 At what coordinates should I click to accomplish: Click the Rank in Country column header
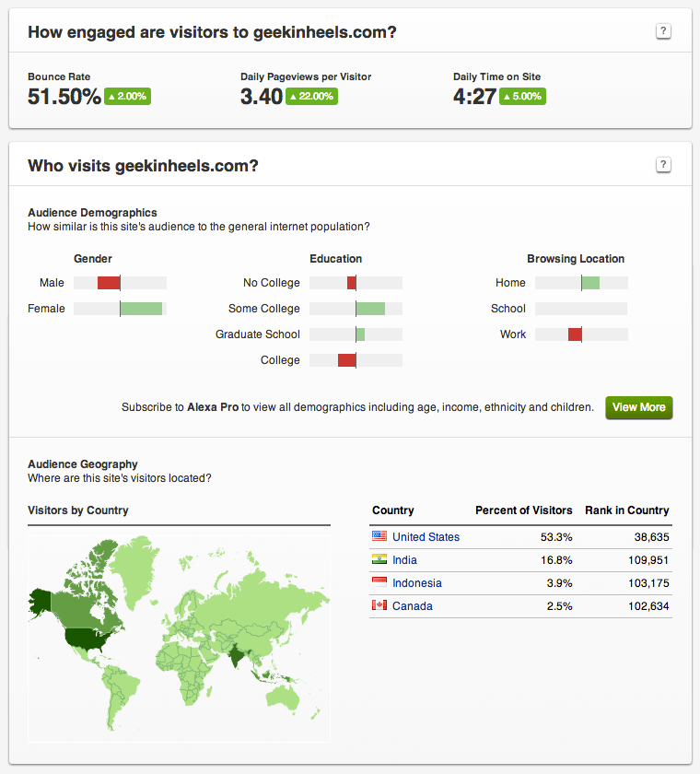click(x=627, y=510)
